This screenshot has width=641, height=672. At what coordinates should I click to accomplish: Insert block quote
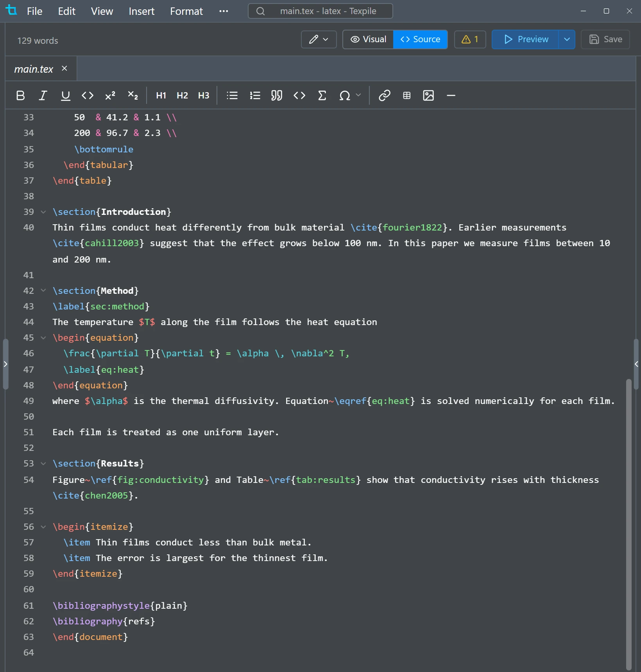coord(277,95)
